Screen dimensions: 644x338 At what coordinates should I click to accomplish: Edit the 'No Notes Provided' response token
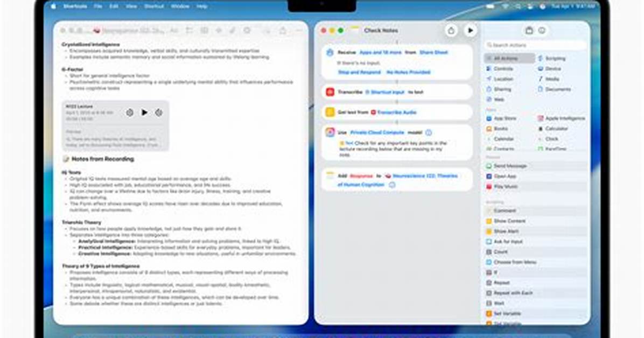pos(409,72)
